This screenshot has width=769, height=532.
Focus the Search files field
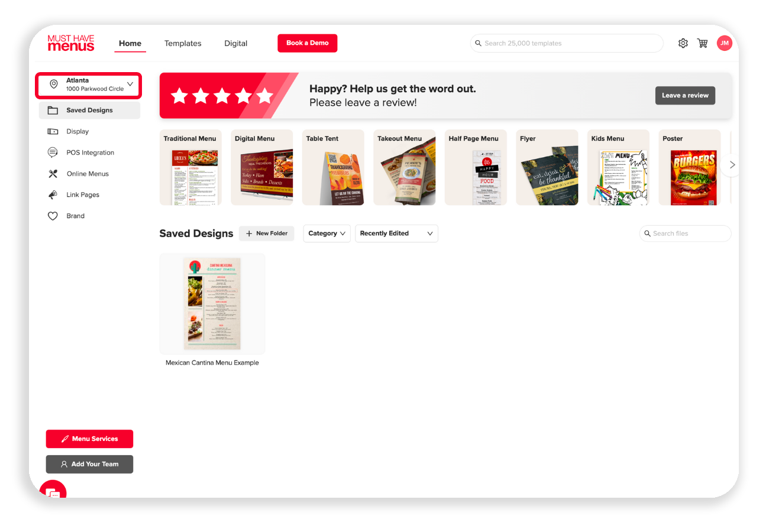(685, 233)
